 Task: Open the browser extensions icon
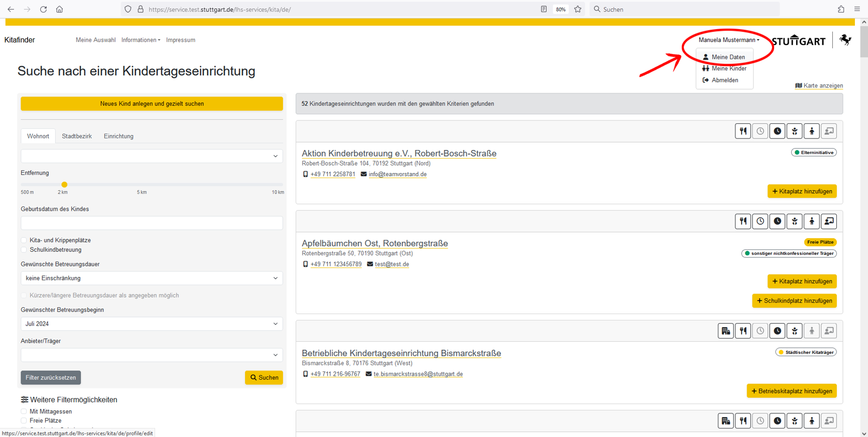pos(841,9)
